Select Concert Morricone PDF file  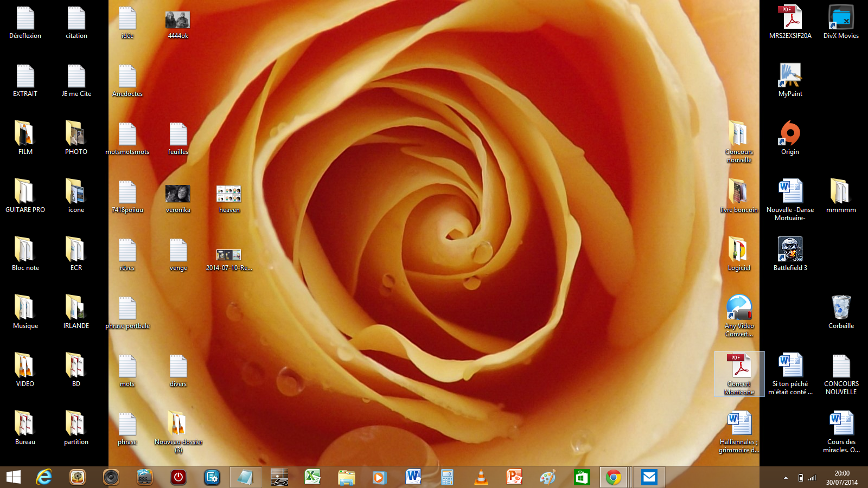point(739,374)
